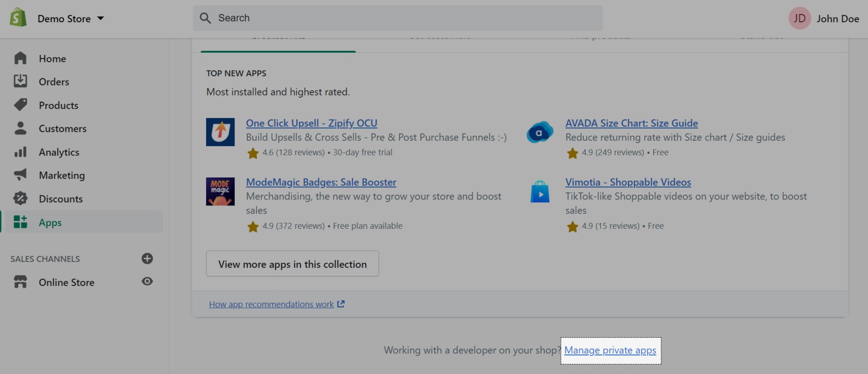Click the Analytics bar chart icon
868x374 pixels.
[x=21, y=152]
